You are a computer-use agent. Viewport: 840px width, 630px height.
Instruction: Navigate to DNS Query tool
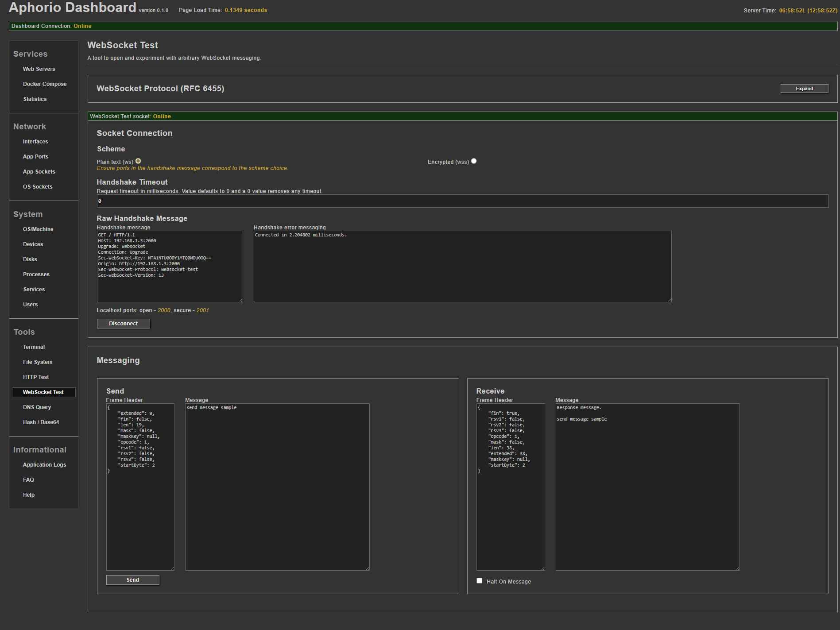tap(37, 407)
